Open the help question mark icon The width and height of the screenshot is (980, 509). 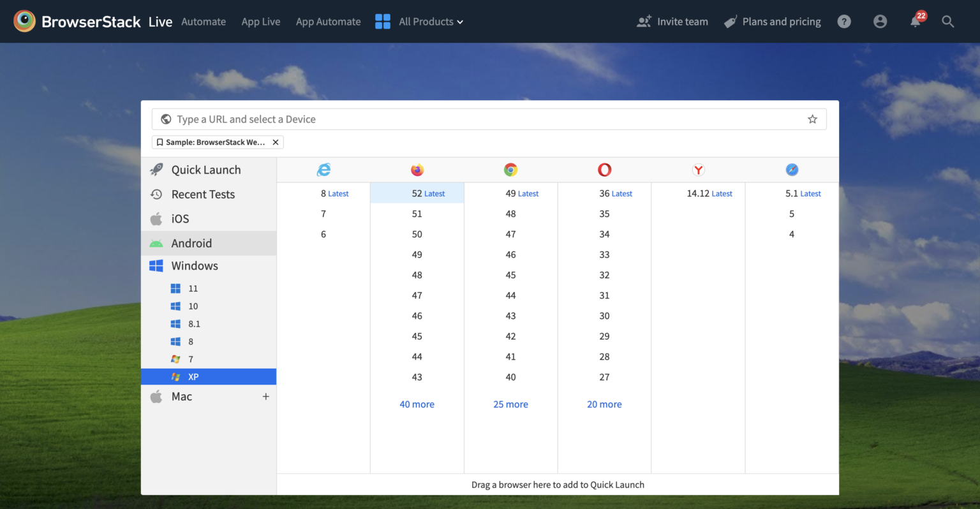pyautogui.click(x=844, y=21)
